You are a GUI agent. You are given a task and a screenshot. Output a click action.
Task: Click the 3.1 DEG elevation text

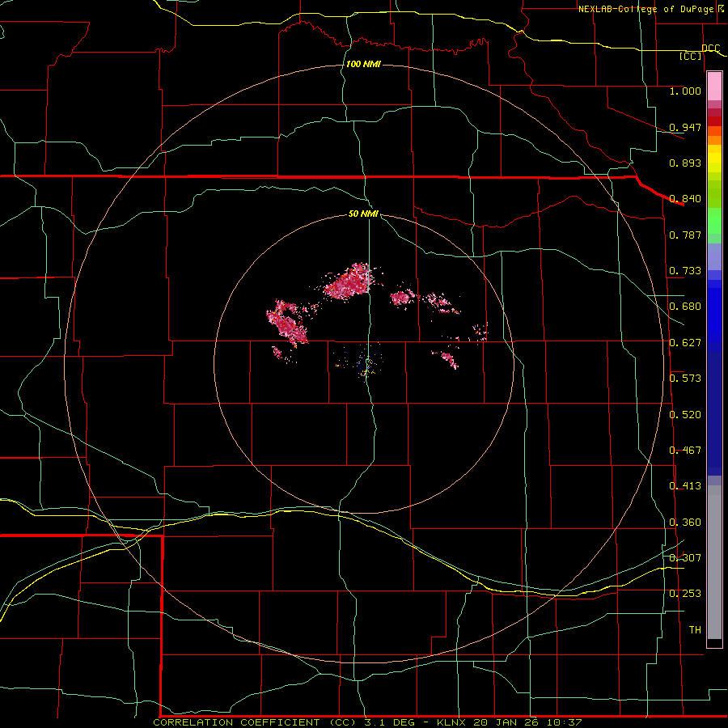(390, 722)
